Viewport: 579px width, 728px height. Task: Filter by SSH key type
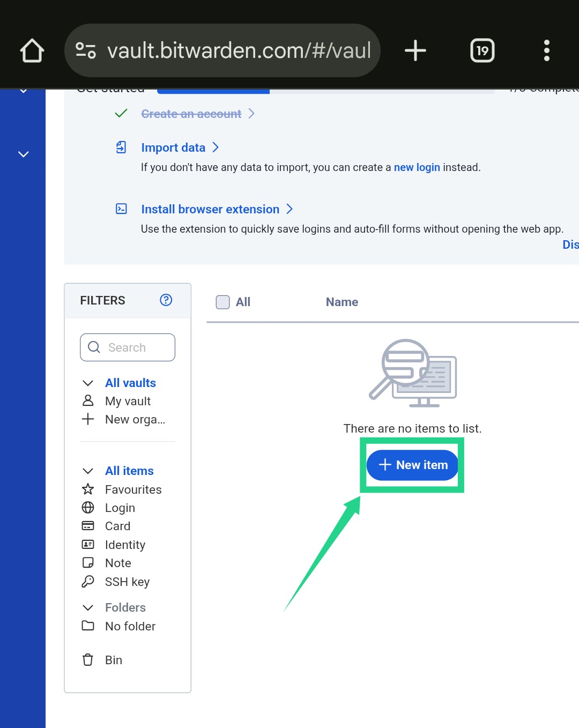[127, 582]
